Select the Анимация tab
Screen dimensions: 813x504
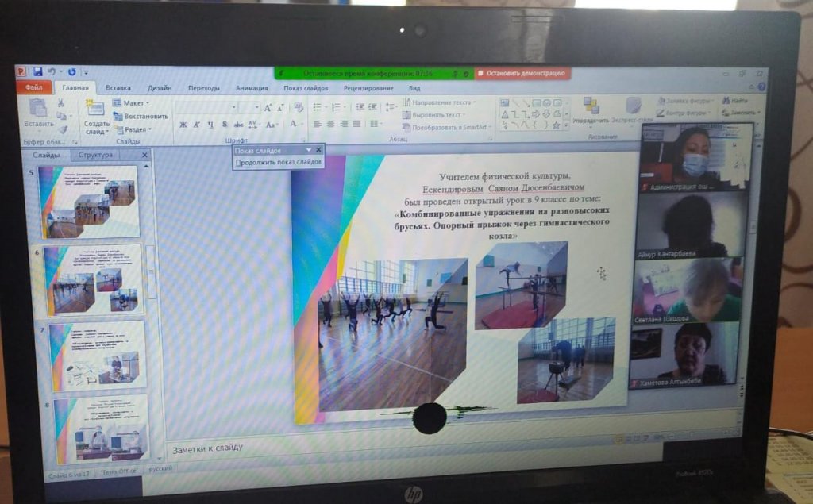[252, 88]
